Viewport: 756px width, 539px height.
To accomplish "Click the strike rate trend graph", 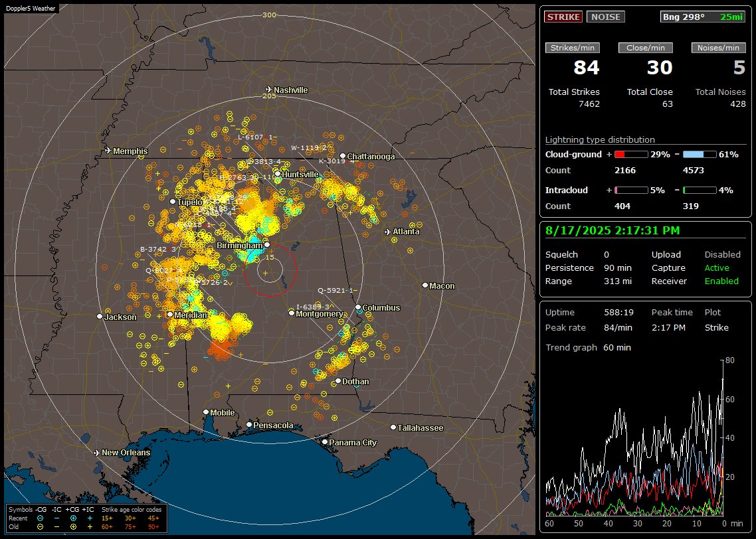I will pyautogui.click(x=634, y=437).
